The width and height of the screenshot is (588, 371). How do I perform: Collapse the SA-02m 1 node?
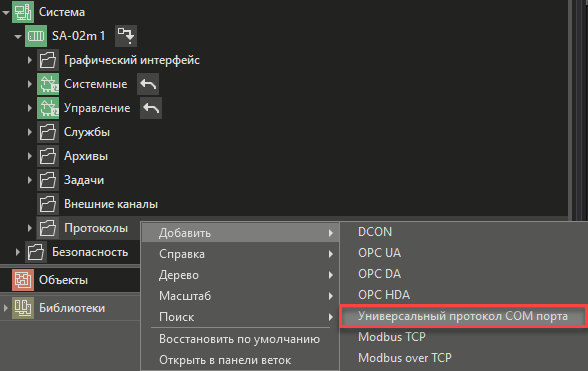[18, 36]
